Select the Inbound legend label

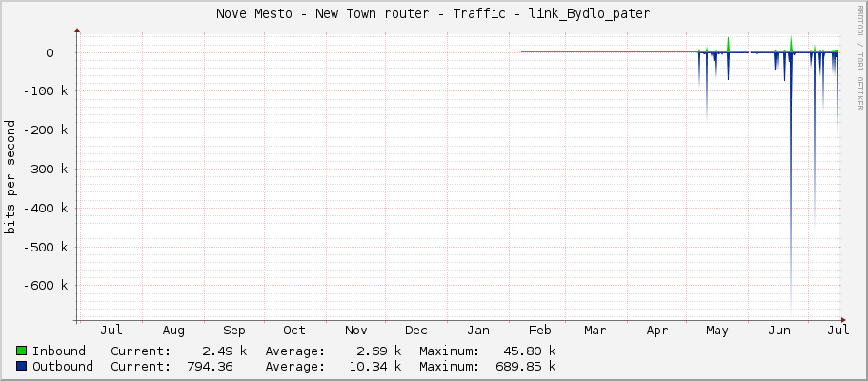[x=59, y=351]
